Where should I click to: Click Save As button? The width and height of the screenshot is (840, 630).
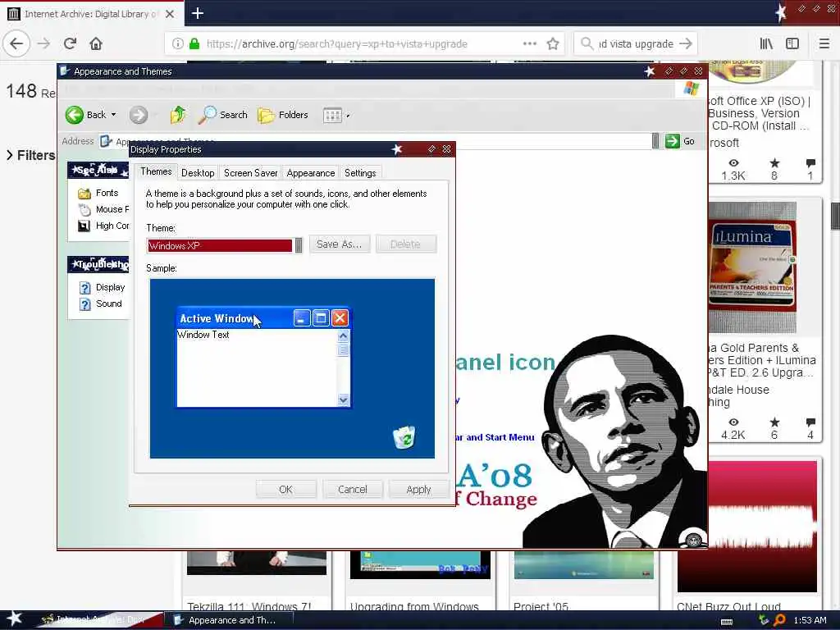(x=339, y=244)
